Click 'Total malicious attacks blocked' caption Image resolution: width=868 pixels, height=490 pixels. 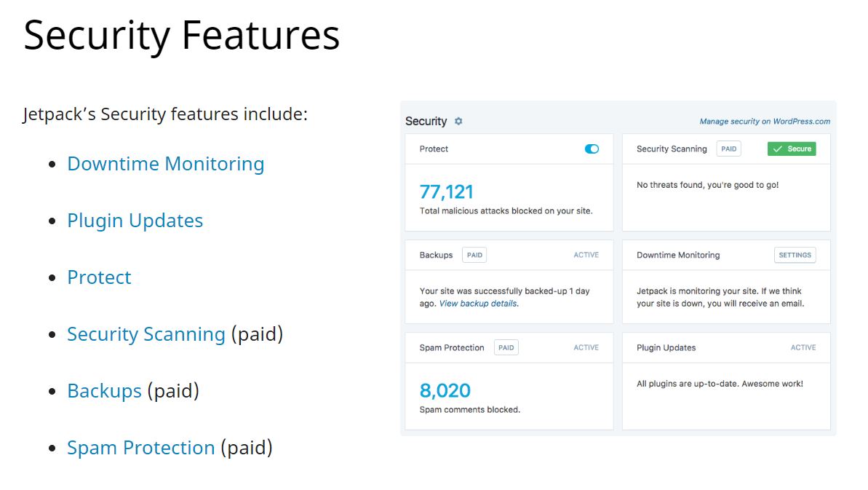(506, 211)
